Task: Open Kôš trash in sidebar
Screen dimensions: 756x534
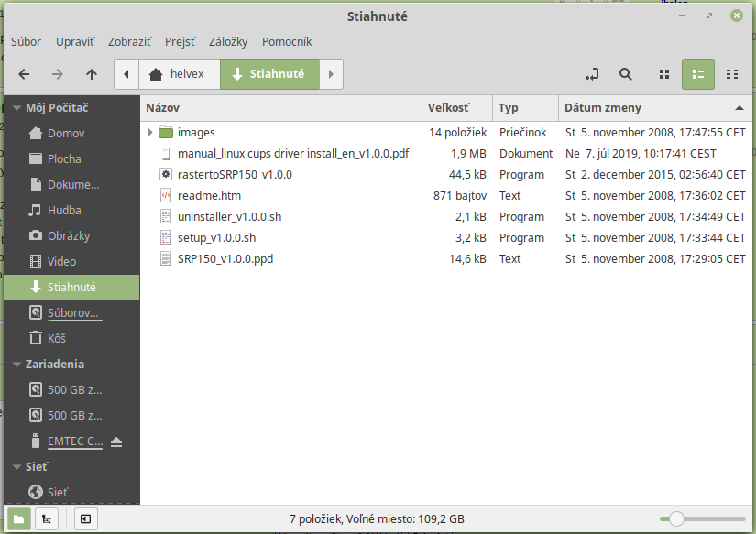Action: coord(71,339)
